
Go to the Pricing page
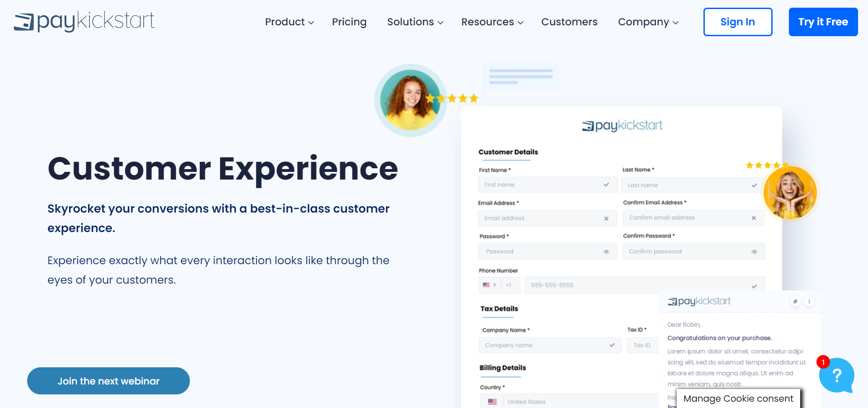point(349,22)
